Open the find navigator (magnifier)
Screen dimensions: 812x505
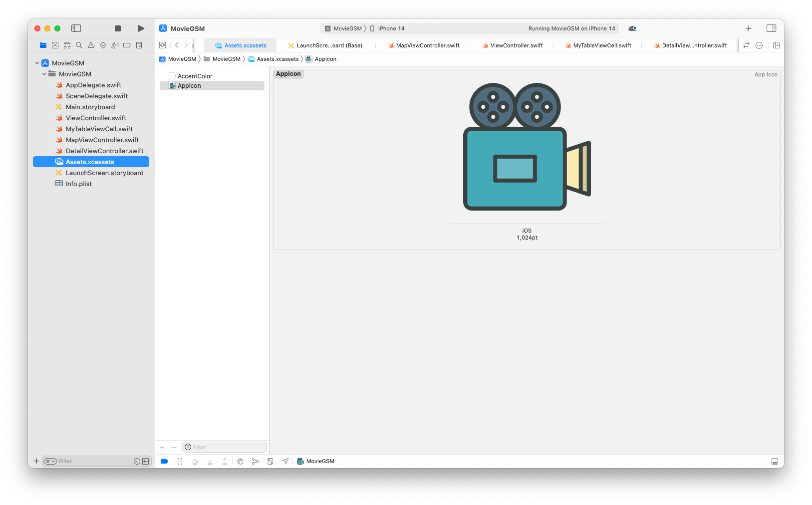[x=79, y=45]
